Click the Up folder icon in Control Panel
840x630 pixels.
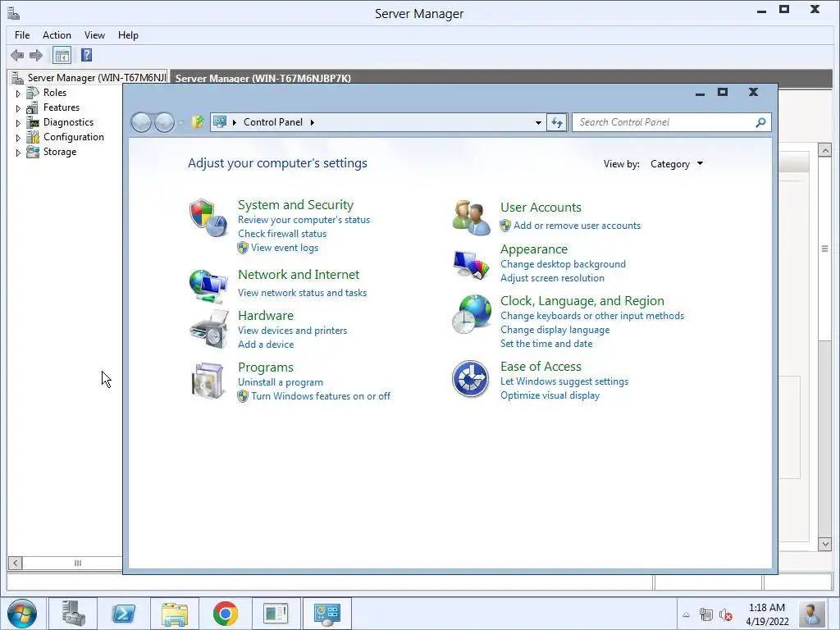[198, 122]
